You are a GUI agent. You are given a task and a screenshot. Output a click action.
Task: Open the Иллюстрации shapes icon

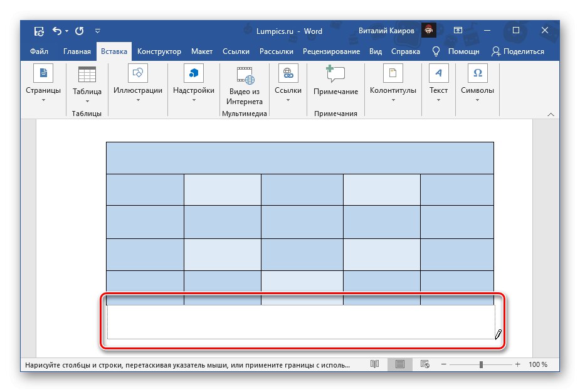(x=138, y=73)
